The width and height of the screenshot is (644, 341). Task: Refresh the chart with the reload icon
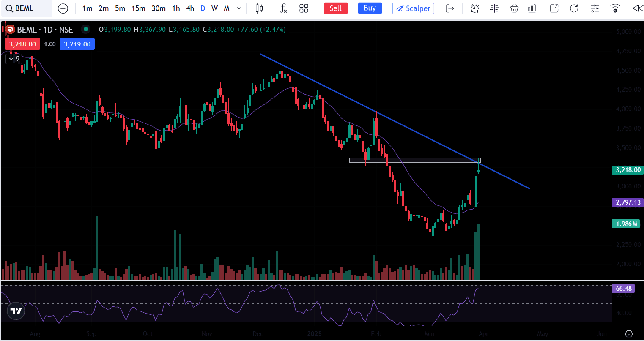574,8
